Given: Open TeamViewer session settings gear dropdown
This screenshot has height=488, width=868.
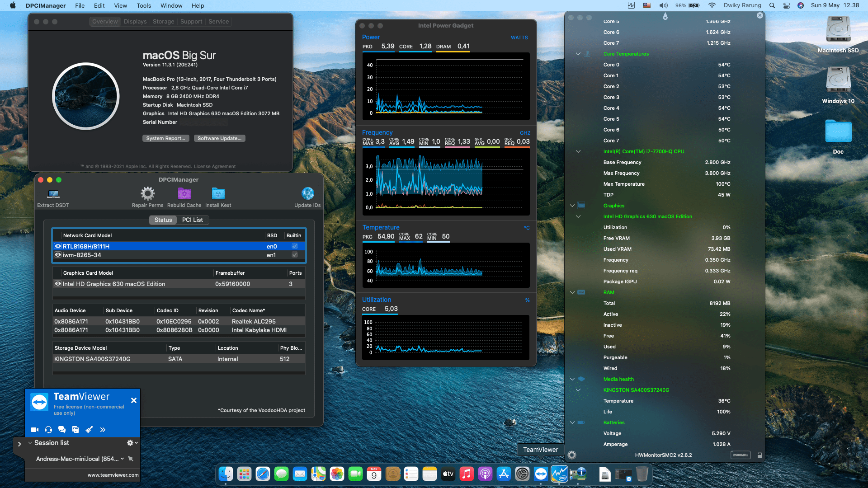Looking at the screenshot, I should [132, 443].
